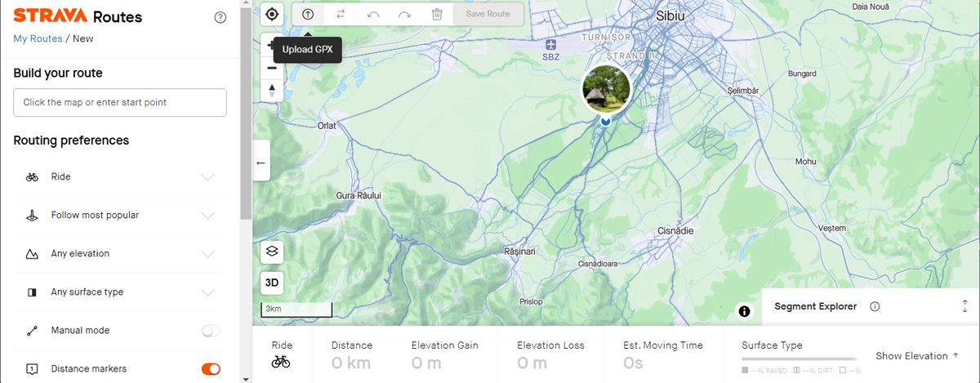
Task: Open the help question mark icon
Action: (220, 17)
